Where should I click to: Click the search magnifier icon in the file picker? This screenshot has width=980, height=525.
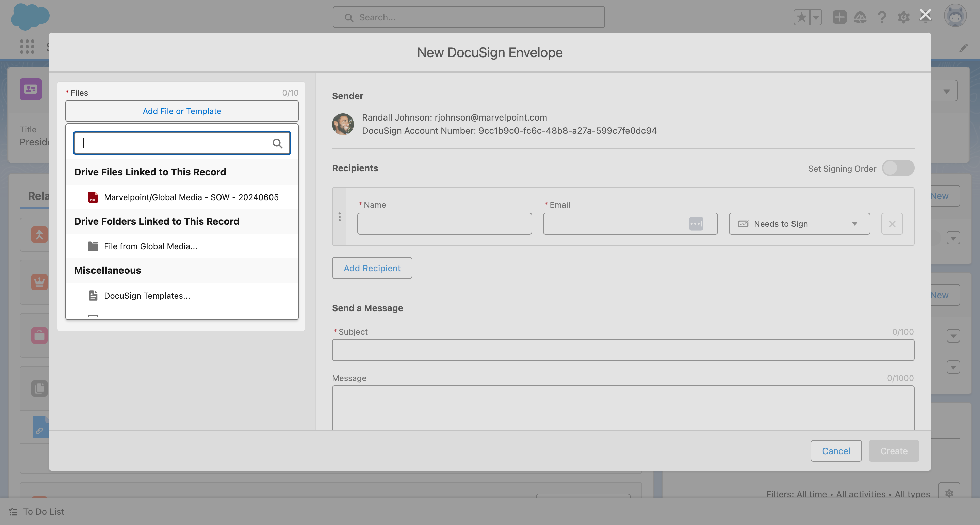tap(277, 144)
